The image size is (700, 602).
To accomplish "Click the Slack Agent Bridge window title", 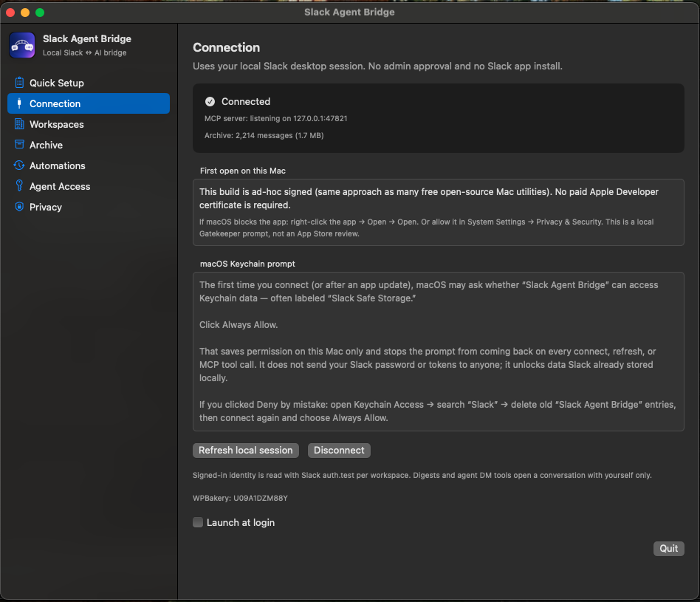I will pyautogui.click(x=349, y=12).
